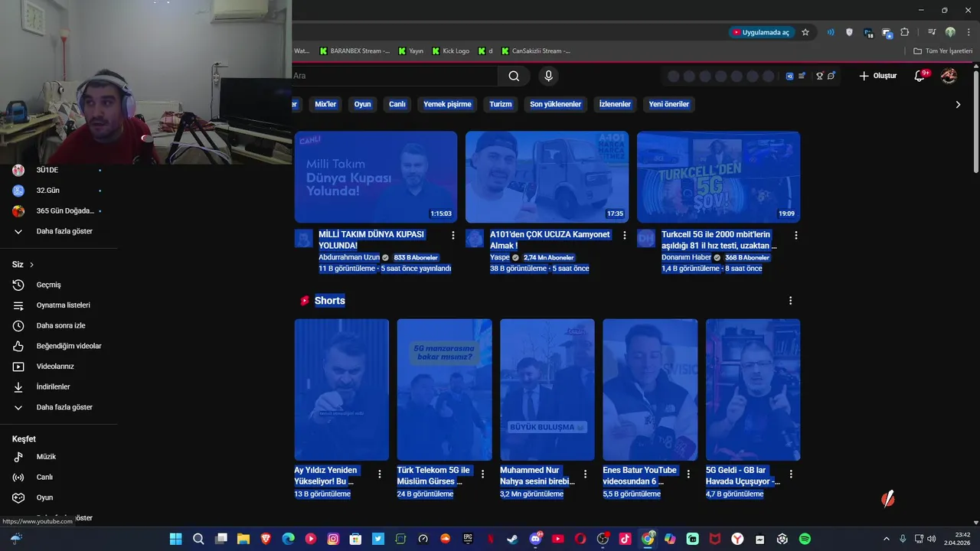The height and width of the screenshot is (551, 980).
Task: Open Spotify from the taskbar
Action: coord(805,539)
